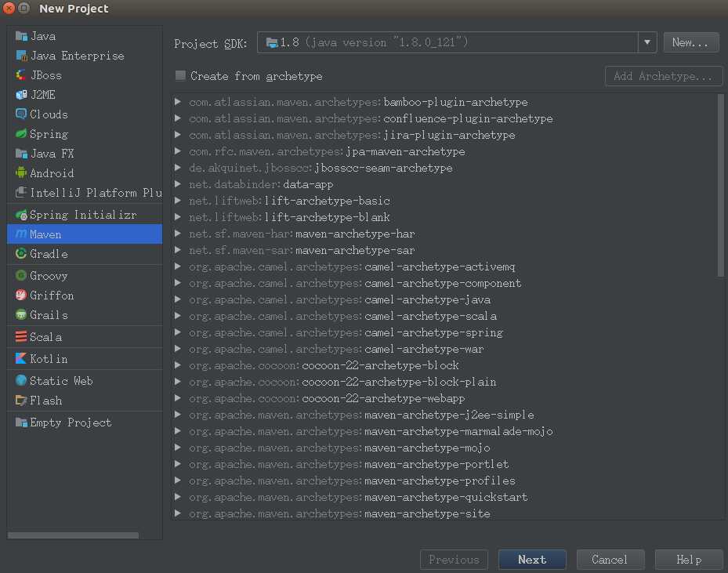Screen dimensions: 728x573
Task: Select jbosscc-seam-archetype entry
Action: point(321,168)
